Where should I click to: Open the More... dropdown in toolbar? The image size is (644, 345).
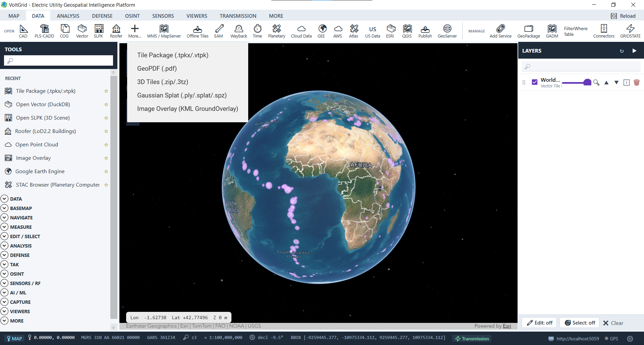point(135,31)
